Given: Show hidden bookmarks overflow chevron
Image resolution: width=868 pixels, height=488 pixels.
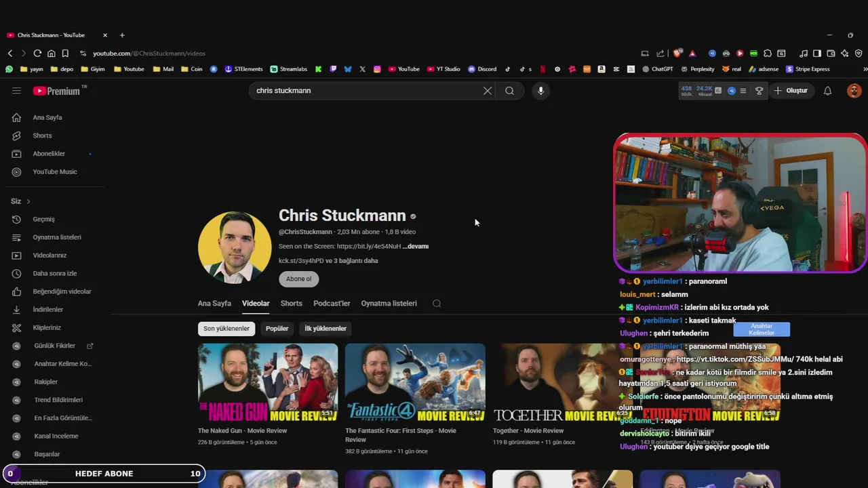Looking at the screenshot, I should (x=865, y=69).
